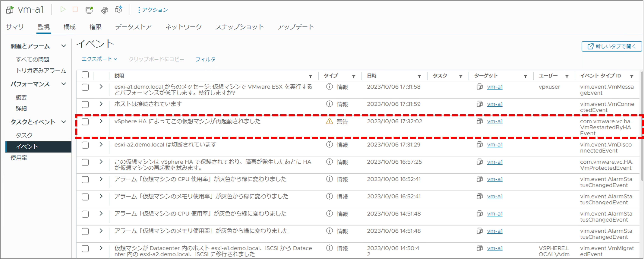Switch to the サマリ tab

[x=15, y=27]
